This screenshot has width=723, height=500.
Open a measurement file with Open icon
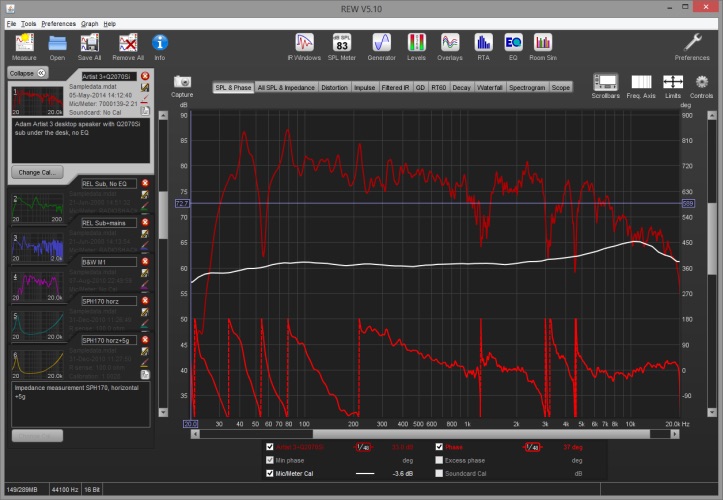pyautogui.click(x=57, y=43)
